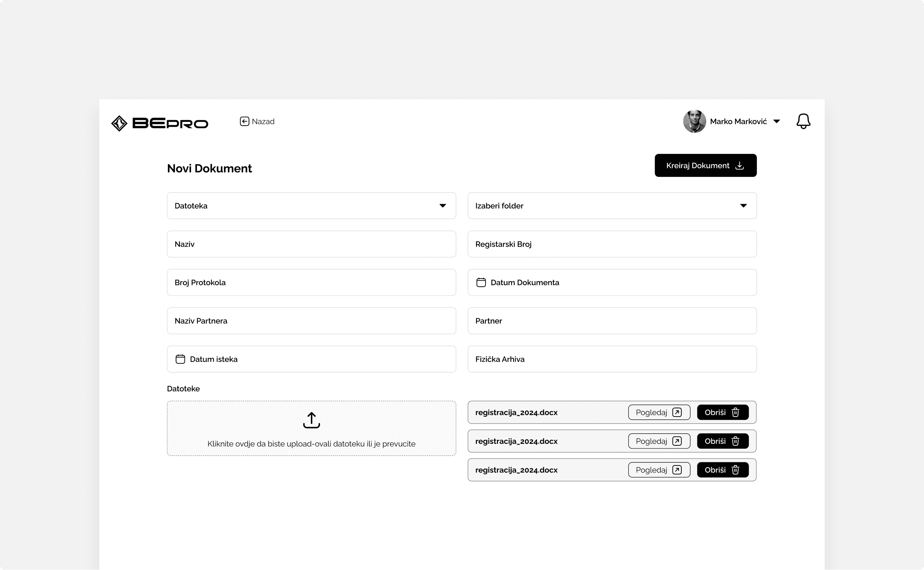The height and width of the screenshot is (570, 924).
Task: Click trash icon on third file row
Action: coord(735,470)
